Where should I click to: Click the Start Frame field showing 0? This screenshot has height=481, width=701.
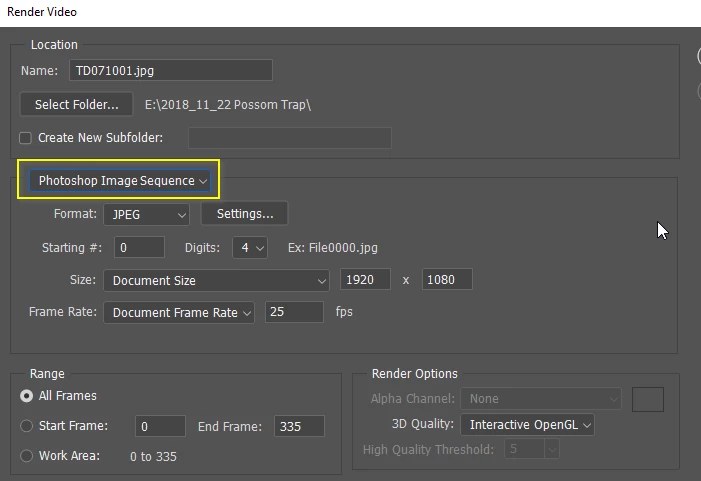[x=160, y=426]
